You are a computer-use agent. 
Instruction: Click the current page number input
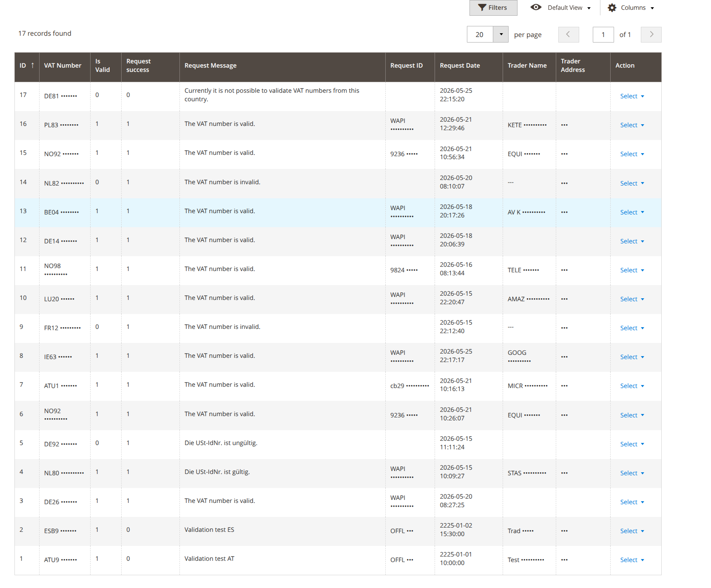(603, 34)
